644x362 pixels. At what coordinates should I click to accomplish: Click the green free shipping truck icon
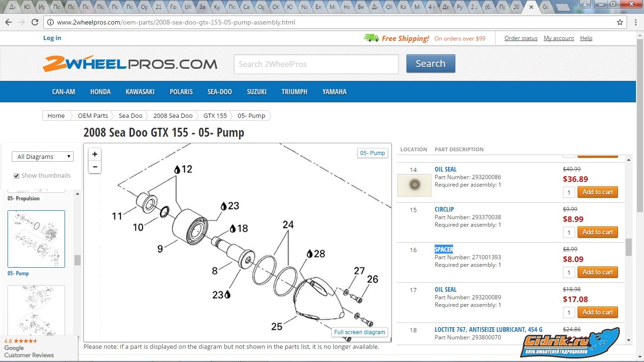tap(371, 38)
